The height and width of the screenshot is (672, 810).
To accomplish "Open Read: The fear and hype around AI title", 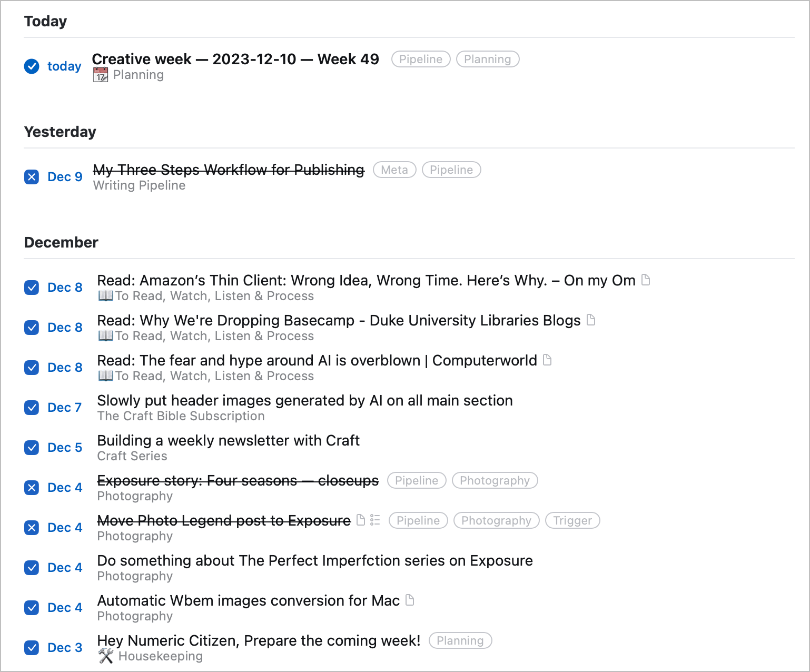I will (318, 360).
